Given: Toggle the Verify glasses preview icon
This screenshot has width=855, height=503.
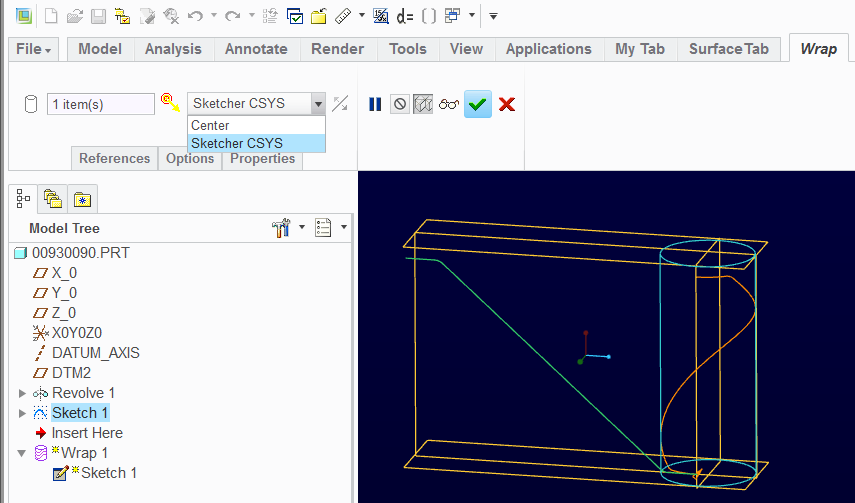Looking at the screenshot, I should [x=449, y=104].
